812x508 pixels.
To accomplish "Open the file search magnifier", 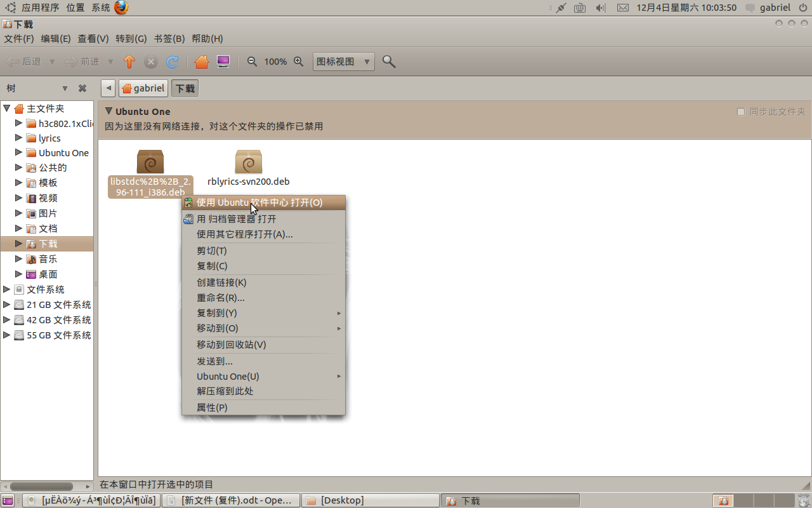I will point(390,62).
